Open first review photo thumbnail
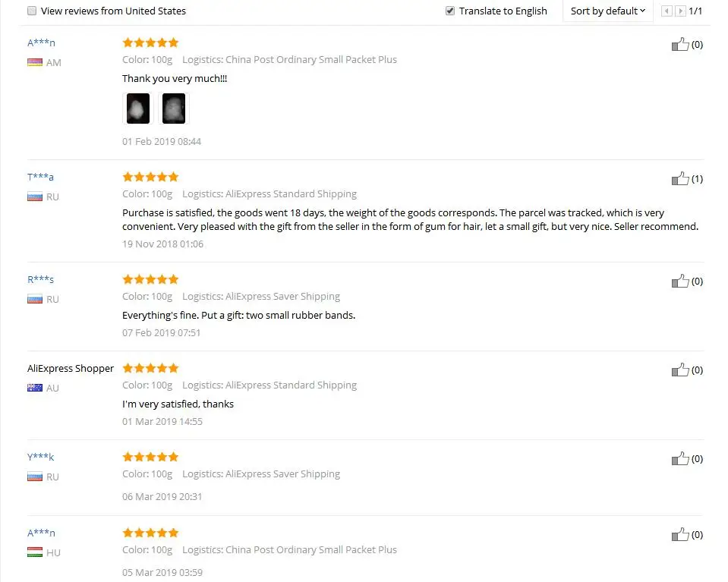This screenshot has width=728, height=582. point(138,109)
